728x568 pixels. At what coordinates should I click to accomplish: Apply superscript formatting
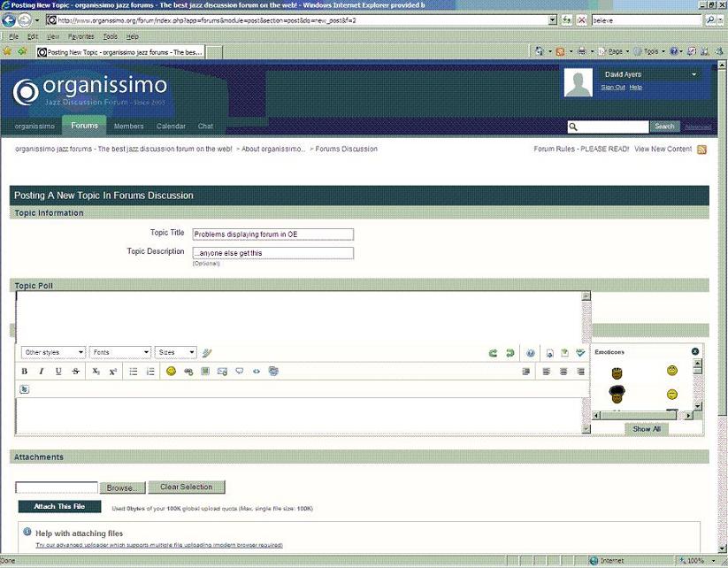click(x=113, y=371)
